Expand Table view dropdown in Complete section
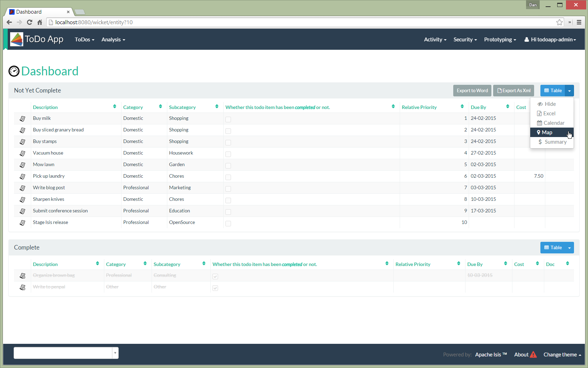 click(x=569, y=248)
